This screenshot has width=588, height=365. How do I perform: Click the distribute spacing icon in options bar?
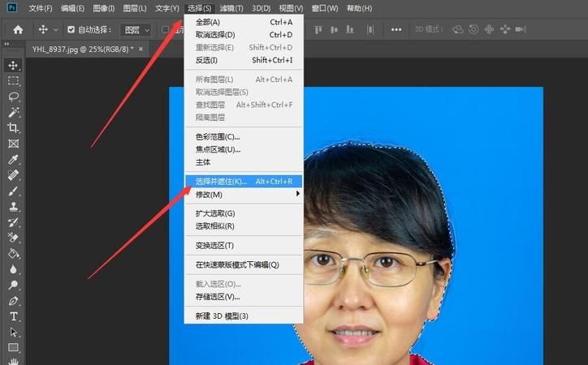pyautogui.click(x=370, y=29)
